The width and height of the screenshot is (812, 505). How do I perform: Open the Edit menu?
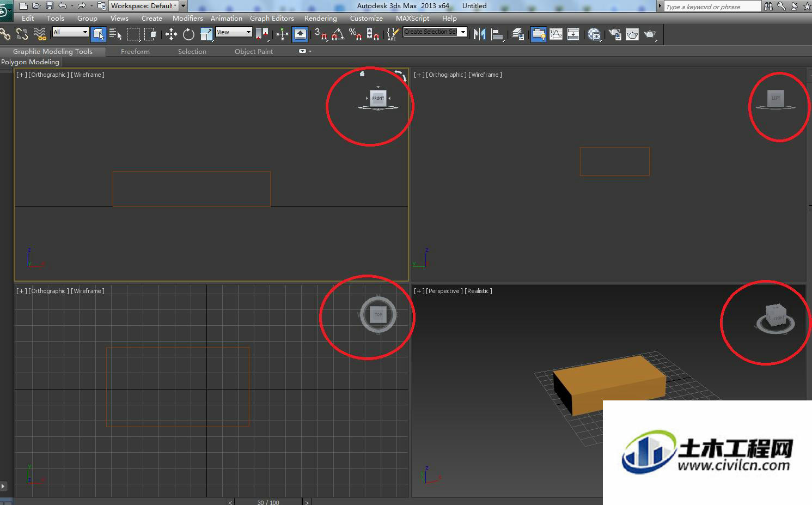(x=28, y=18)
